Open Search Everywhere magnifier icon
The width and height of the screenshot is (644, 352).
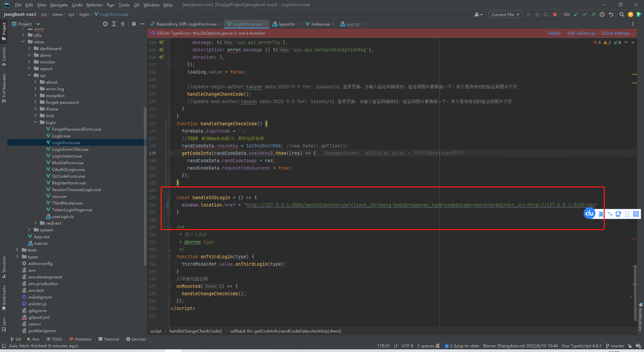pos(622,14)
